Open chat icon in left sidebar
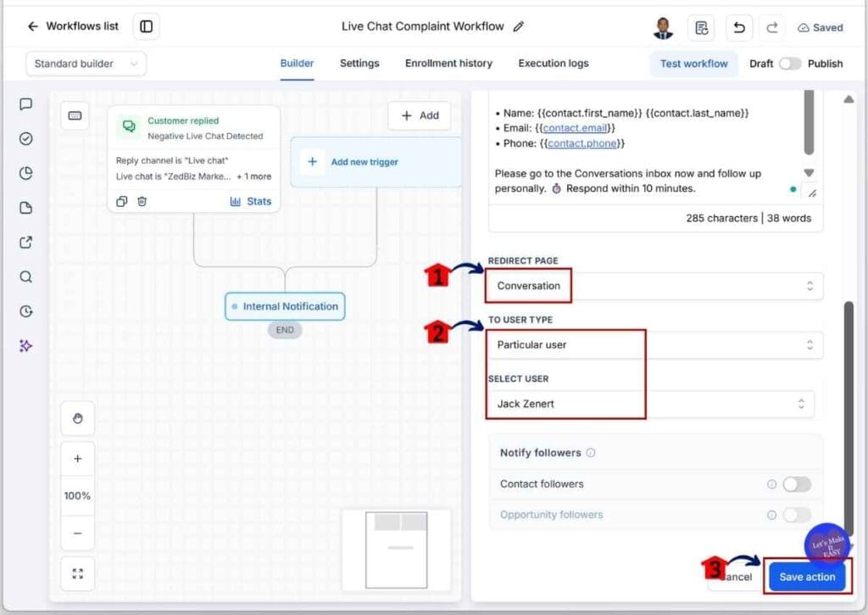 [26, 104]
